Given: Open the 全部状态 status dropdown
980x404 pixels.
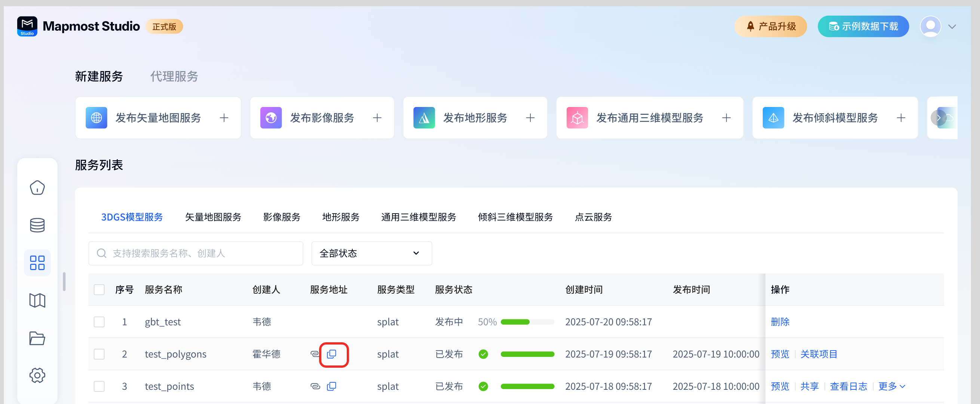Looking at the screenshot, I should [x=371, y=253].
